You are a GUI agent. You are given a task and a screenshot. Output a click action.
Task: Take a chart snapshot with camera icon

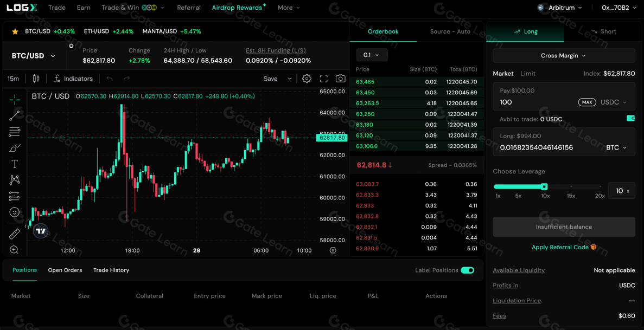click(x=340, y=79)
